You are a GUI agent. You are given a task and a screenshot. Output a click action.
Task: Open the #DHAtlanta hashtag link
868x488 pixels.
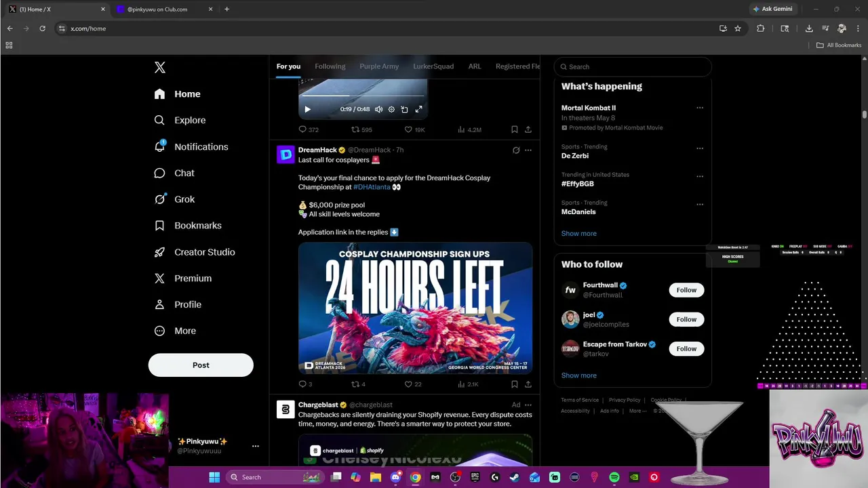click(x=372, y=187)
